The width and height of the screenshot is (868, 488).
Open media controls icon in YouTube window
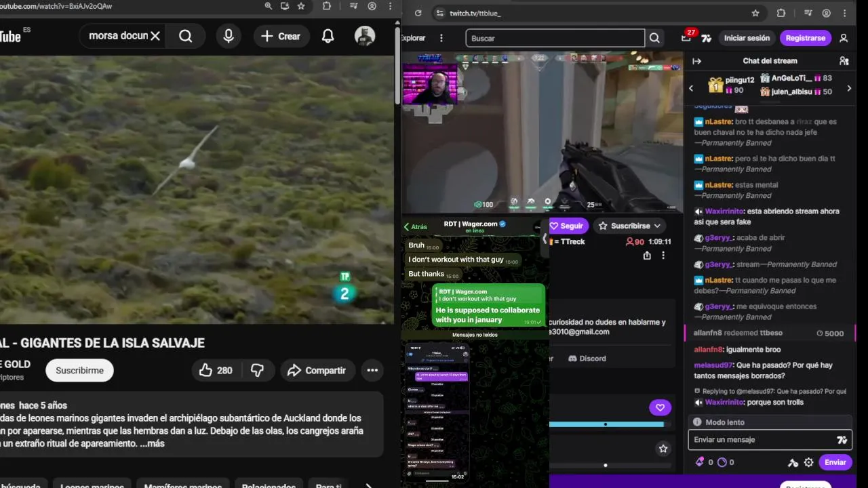353,6
